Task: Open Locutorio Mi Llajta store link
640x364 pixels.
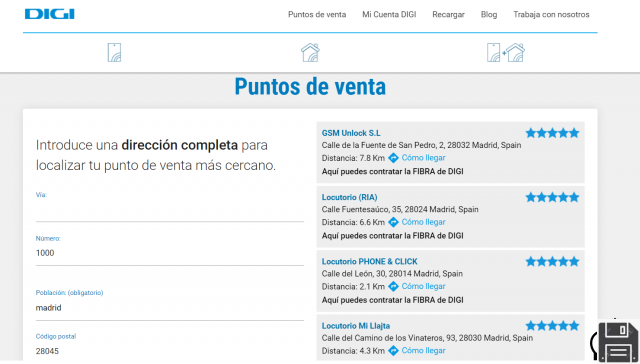Action: 356,326
